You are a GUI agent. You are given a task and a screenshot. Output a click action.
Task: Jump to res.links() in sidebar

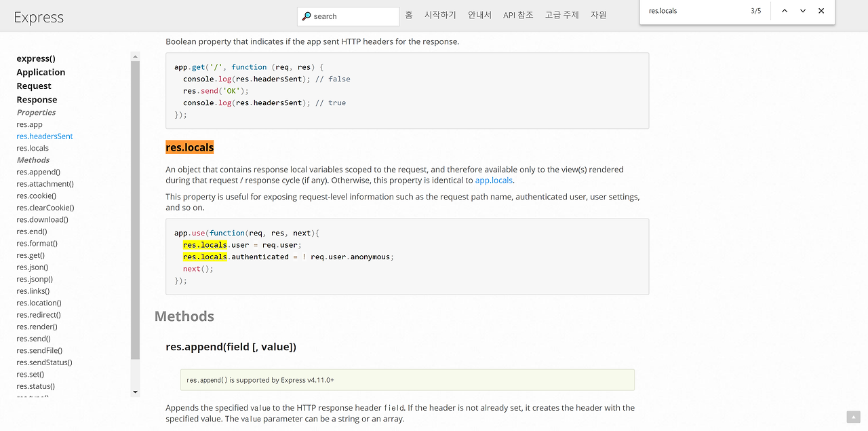click(x=33, y=291)
